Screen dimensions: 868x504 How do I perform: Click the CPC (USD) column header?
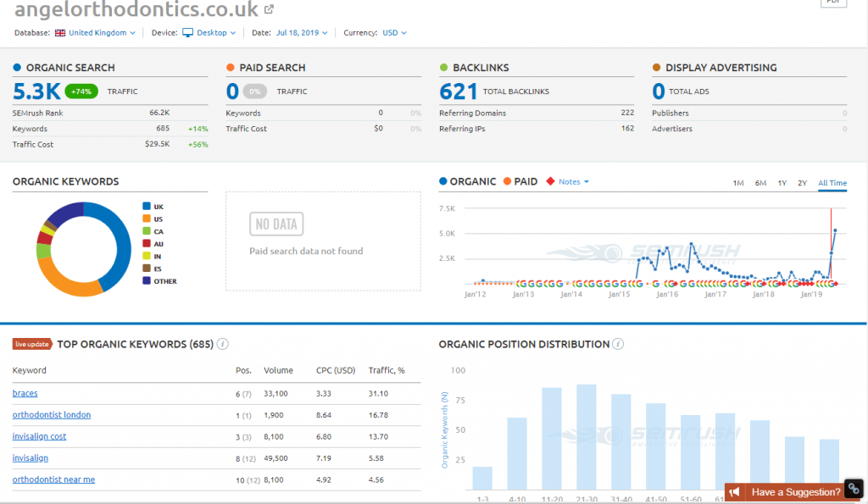point(336,371)
